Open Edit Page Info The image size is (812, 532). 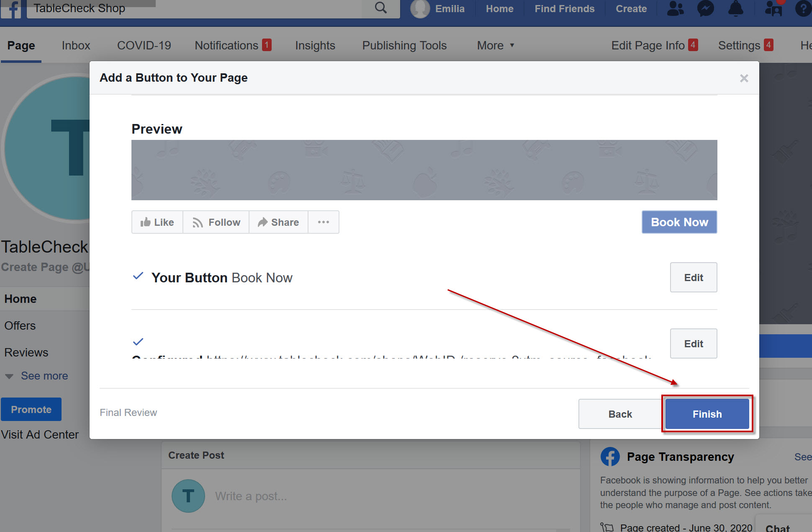coord(654,45)
